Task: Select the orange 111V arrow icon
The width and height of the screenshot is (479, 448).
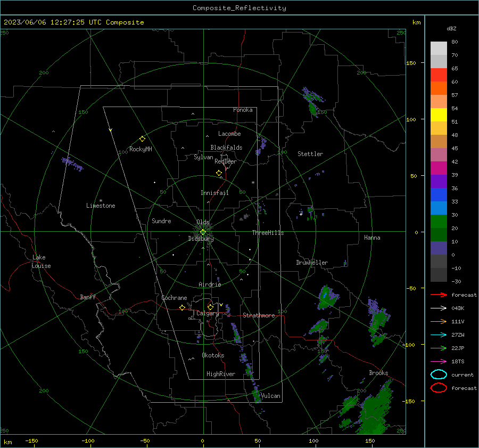Action: 439,321
